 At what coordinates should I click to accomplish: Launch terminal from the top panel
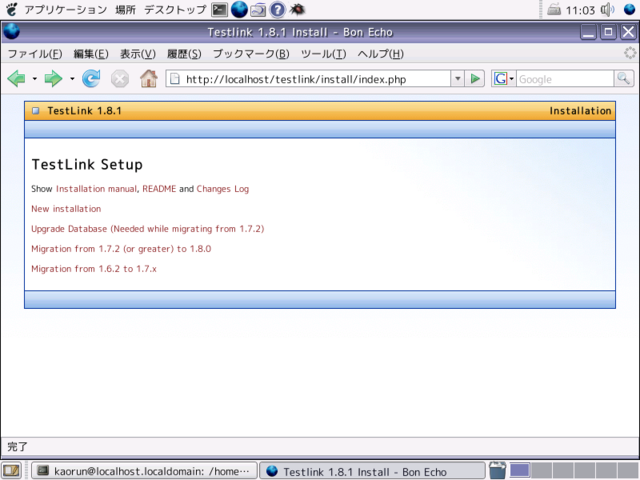219,9
